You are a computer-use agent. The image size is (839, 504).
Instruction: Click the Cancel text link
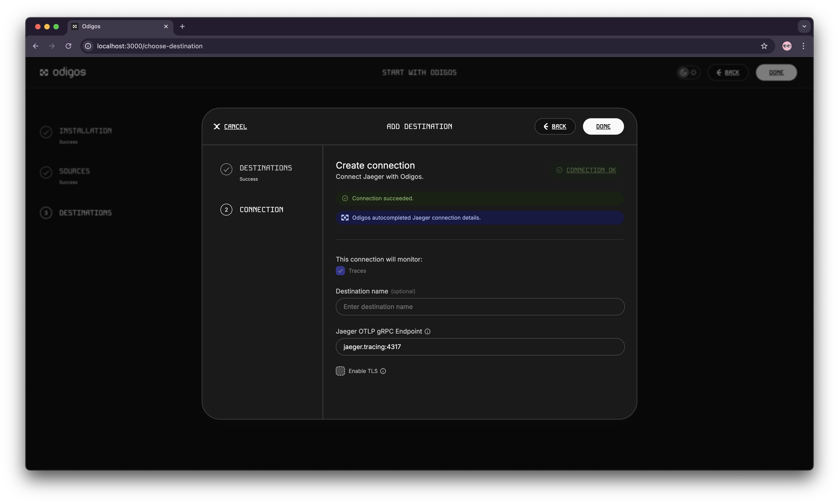[x=236, y=126]
